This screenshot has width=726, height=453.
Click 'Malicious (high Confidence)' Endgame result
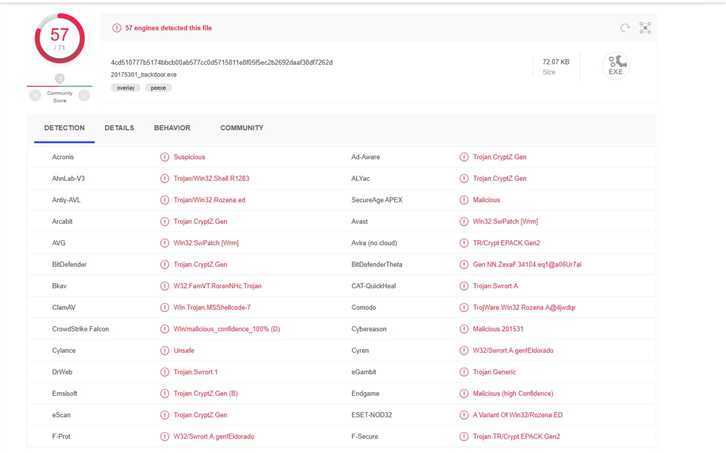tap(513, 394)
